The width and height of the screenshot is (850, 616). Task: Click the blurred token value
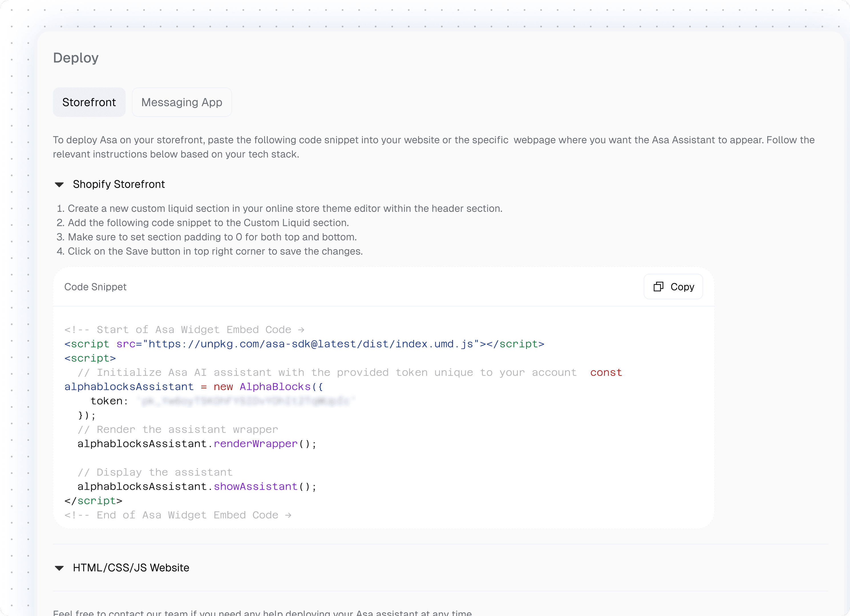[246, 401]
